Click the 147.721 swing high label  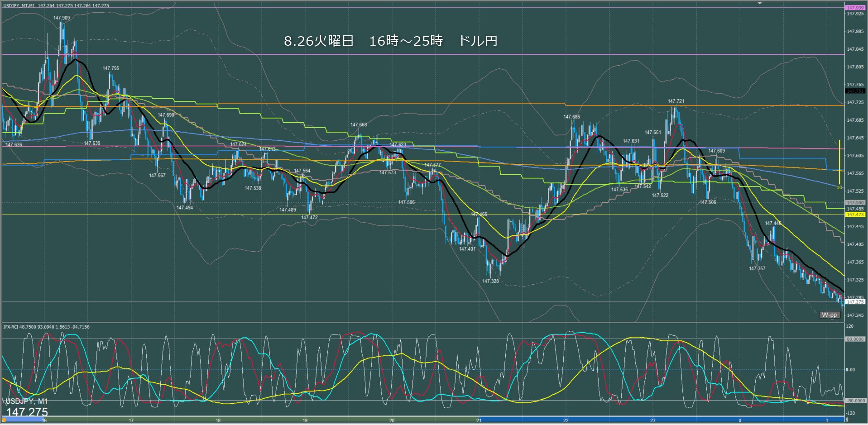[x=676, y=101]
